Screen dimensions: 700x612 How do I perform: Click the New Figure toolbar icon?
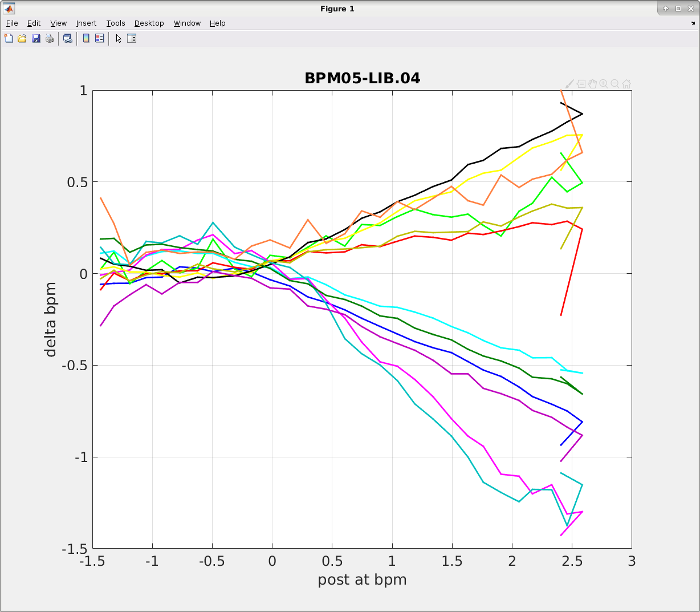tap(9, 38)
